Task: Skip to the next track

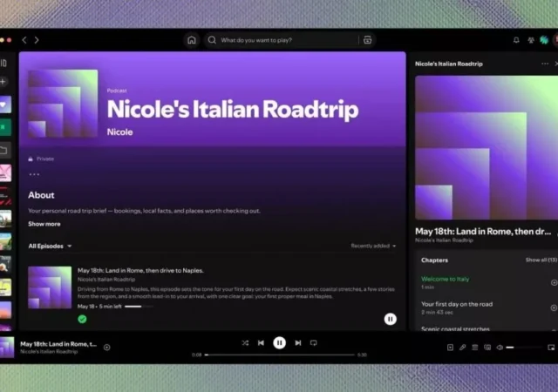Action: (x=298, y=343)
